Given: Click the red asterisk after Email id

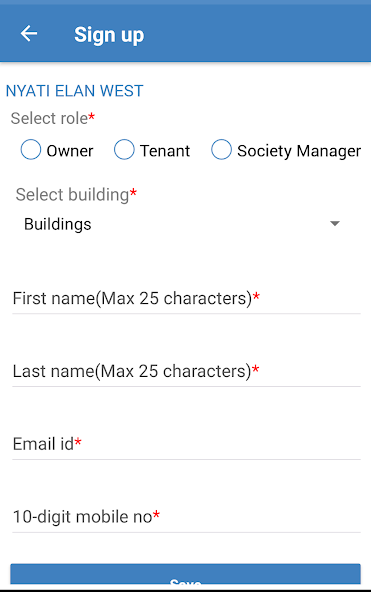Looking at the screenshot, I should (x=78, y=441).
